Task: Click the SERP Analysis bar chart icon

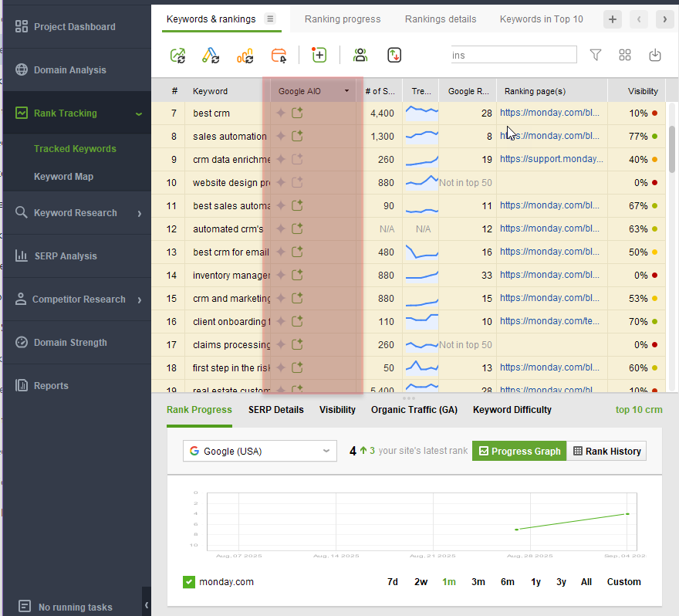Action: tap(22, 256)
